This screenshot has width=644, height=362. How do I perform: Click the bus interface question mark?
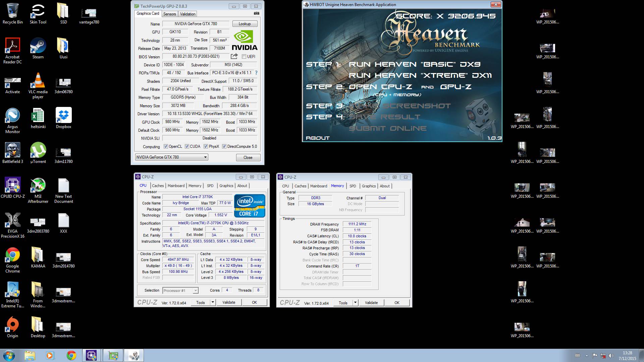[256, 73]
